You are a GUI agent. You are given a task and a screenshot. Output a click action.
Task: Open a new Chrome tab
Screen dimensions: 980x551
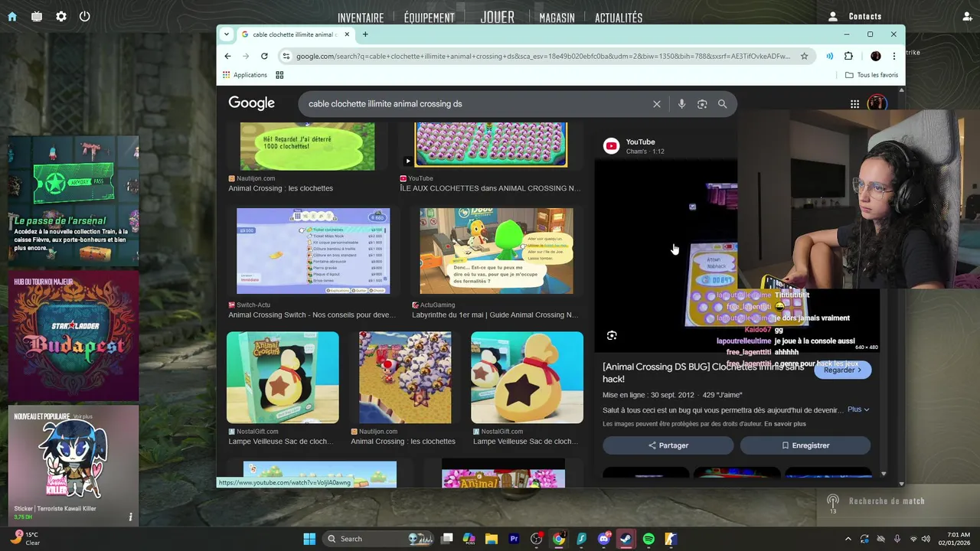click(x=365, y=34)
